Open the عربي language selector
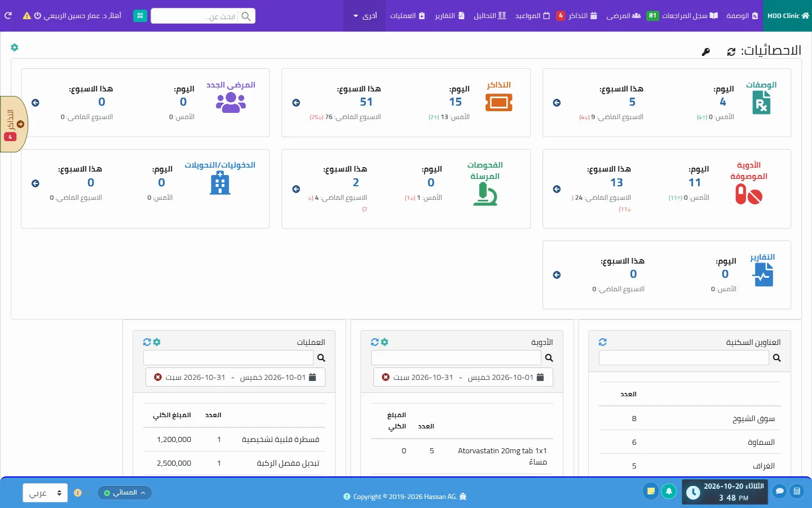The width and height of the screenshot is (812, 508). pyautogui.click(x=45, y=493)
